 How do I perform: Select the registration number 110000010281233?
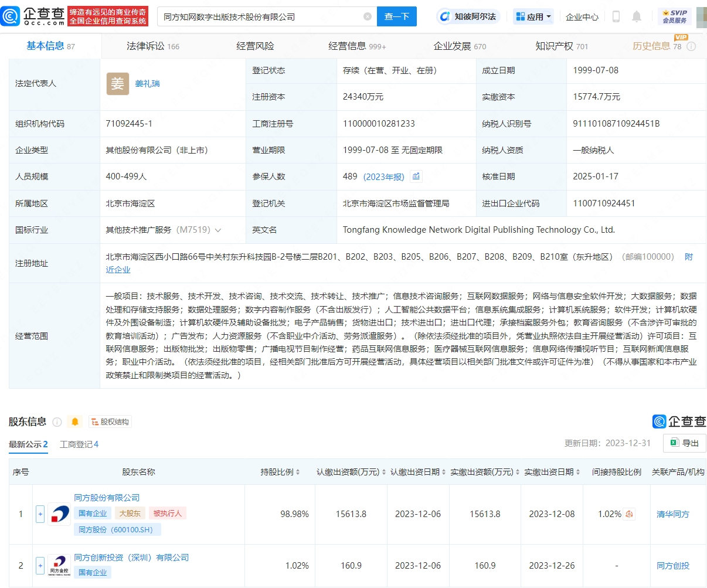coord(379,124)
